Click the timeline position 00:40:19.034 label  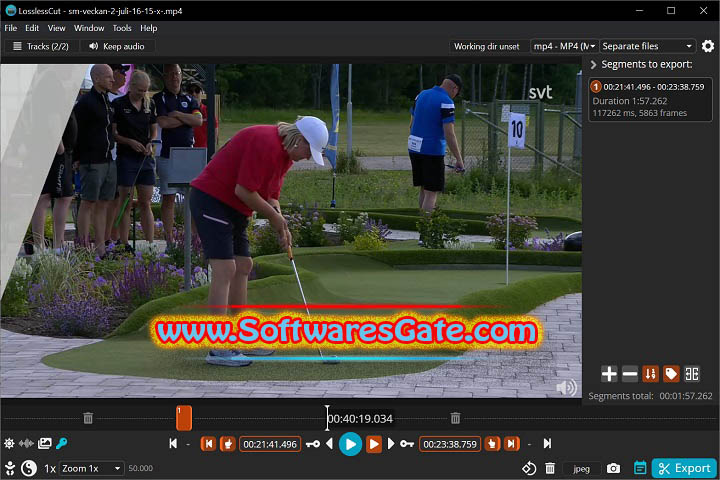pos(361,419)
